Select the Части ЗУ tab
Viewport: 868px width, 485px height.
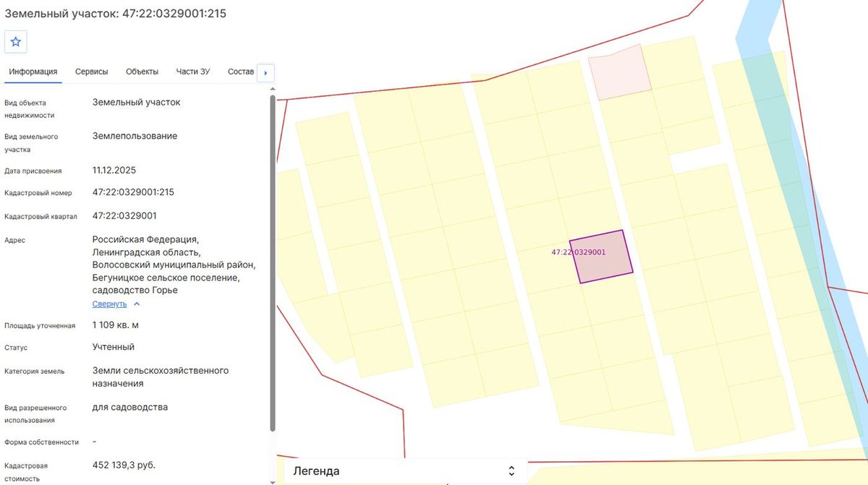point(193,72)
